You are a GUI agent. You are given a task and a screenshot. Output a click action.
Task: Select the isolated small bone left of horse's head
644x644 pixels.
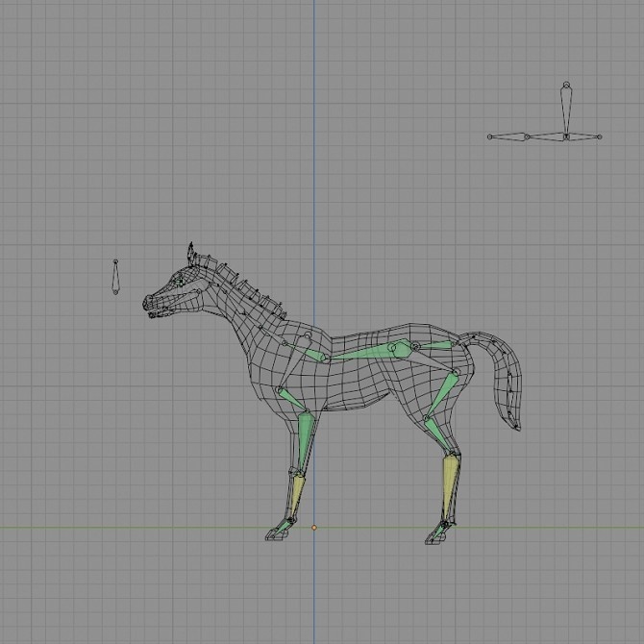[115, 277]
